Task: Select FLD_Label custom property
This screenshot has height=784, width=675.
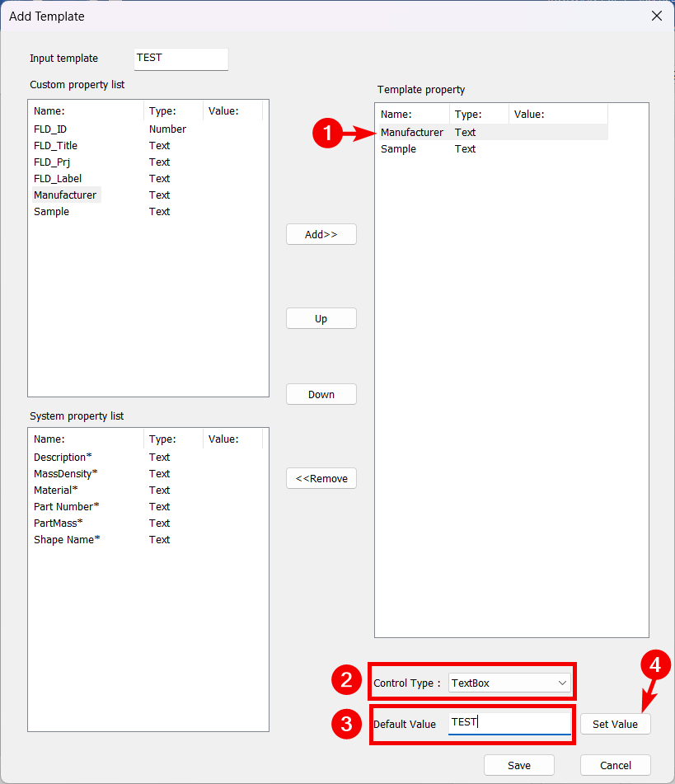Action: (58, 179)
